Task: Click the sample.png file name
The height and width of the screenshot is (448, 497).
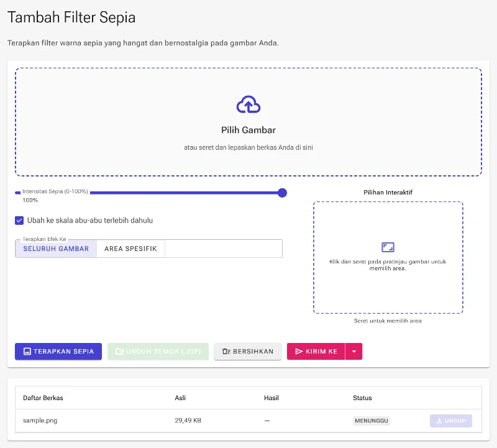Action: point(40,421)
